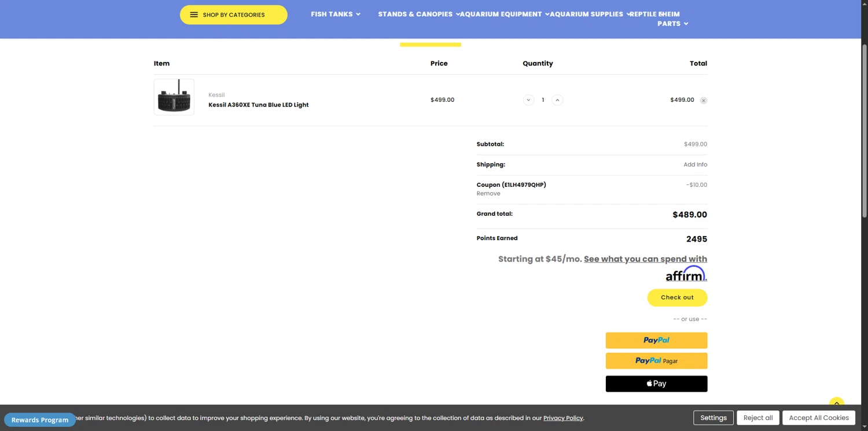Open cookie Settings
Viewport: 868px width, 431px height.
713,418
